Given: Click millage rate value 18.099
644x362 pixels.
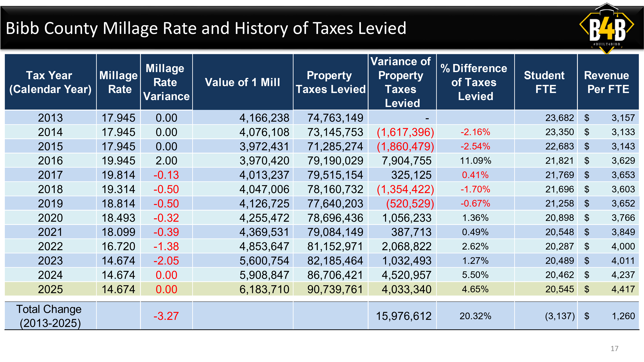Looking at the screenshot, I should (118, 232).
